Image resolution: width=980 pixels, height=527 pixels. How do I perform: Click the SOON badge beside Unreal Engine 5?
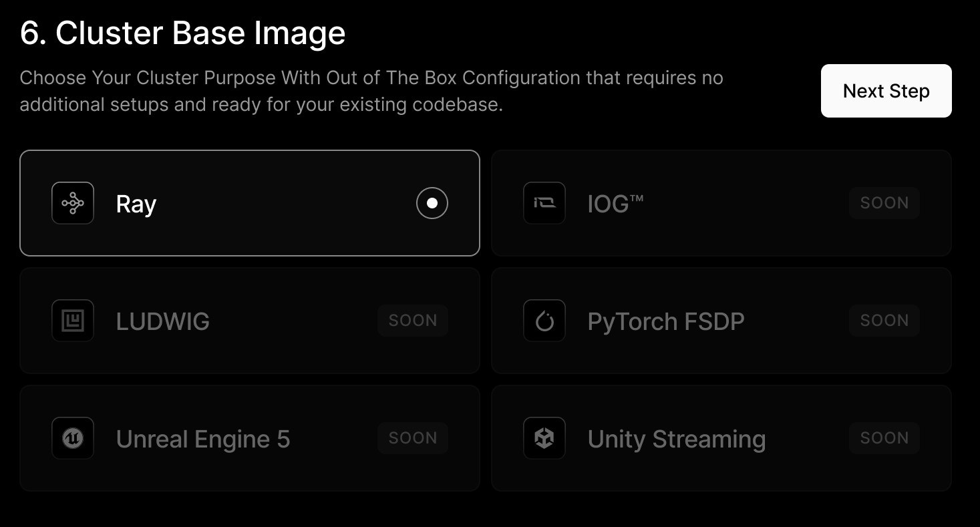point(413,438)
